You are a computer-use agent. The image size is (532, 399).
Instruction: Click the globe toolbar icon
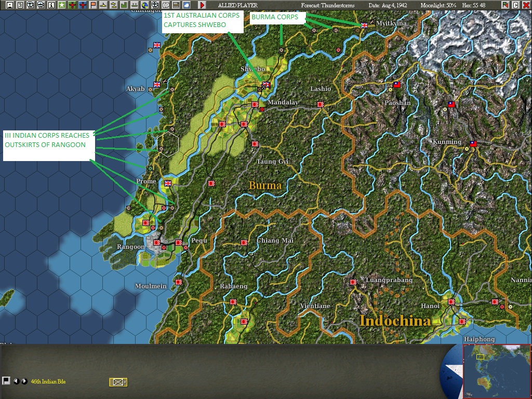(145, 5)
